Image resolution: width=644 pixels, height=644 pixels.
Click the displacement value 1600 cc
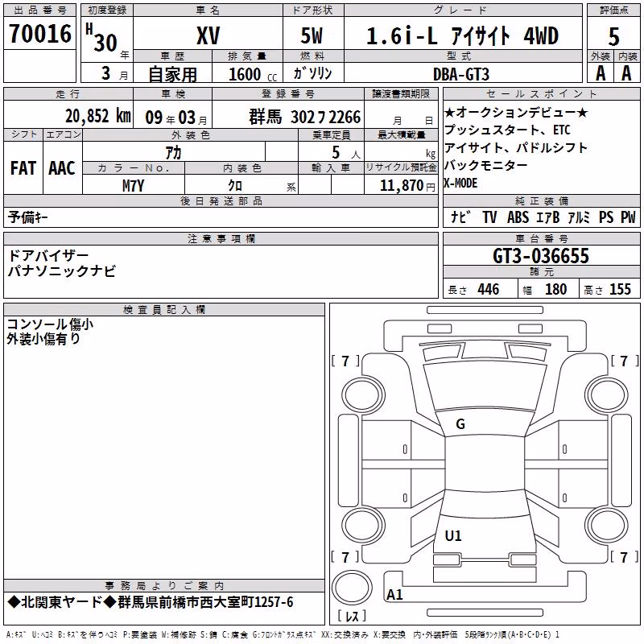253,74
